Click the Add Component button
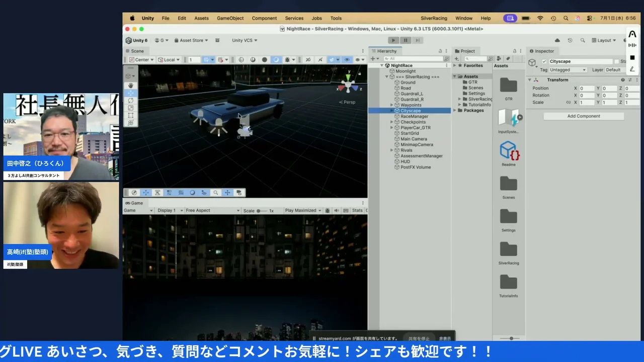The image size is (644, 362). pyautogui.click(x=584, y=116)
